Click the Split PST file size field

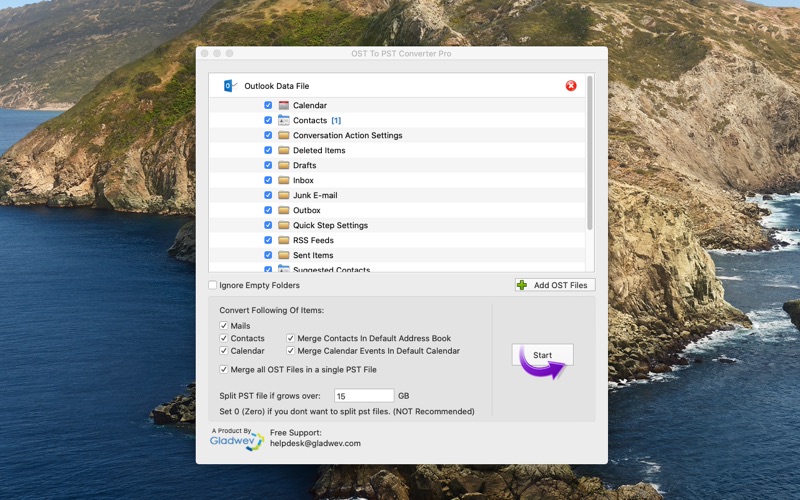click(364, 396)
